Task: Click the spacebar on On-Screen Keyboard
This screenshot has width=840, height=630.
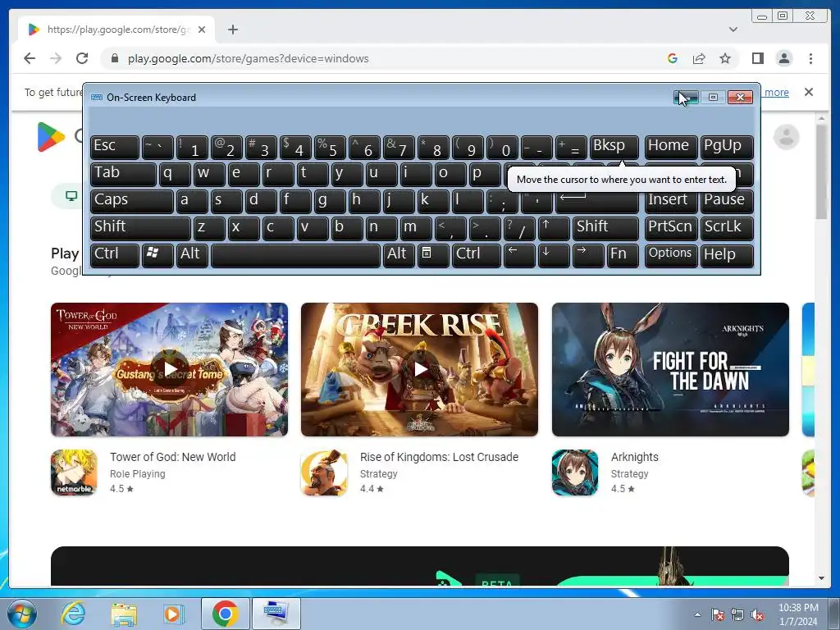Action: coord(295,255)
